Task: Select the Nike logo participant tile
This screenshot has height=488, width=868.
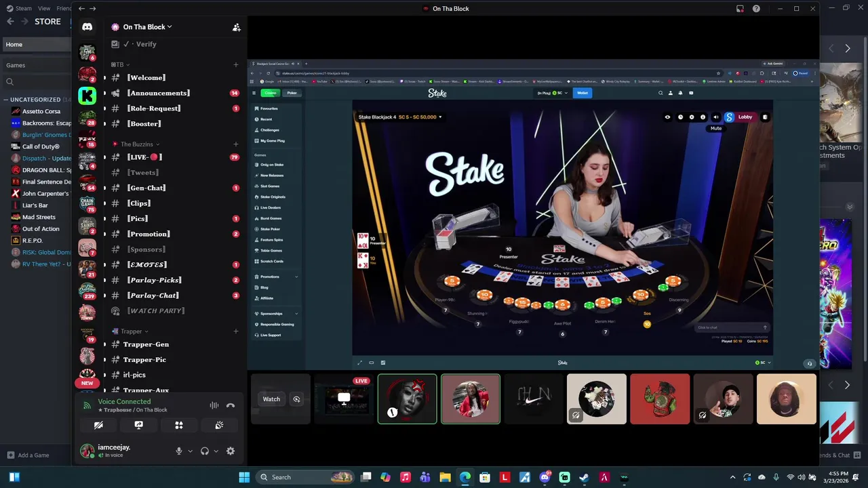Action: [534, 399]
